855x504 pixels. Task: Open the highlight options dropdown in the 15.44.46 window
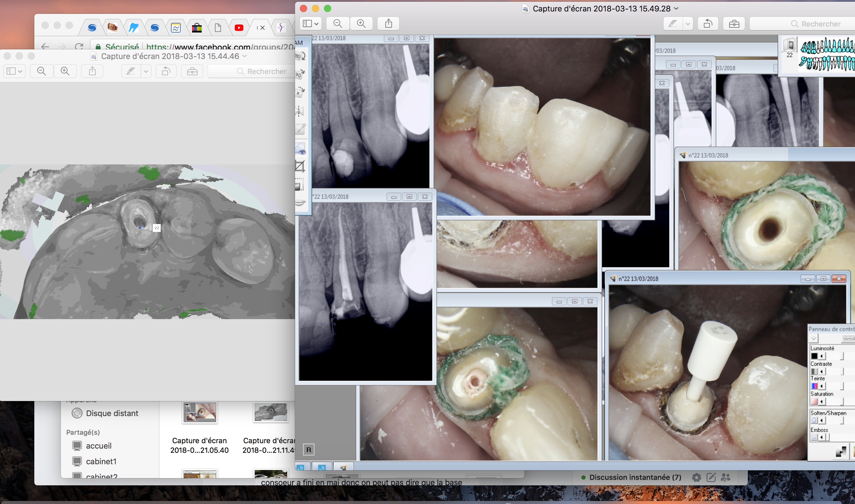point(146,71)
